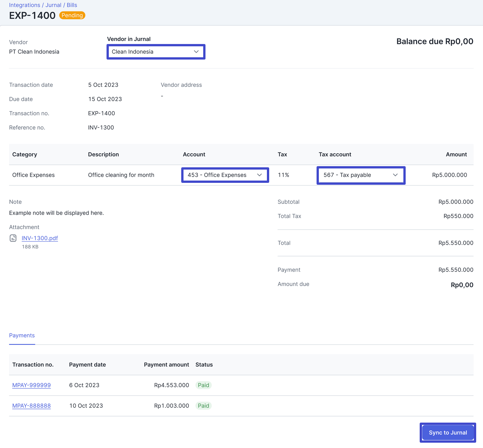Click the Paid badge for MPAY-999999
483x448 pixels.
coord(204,385)
